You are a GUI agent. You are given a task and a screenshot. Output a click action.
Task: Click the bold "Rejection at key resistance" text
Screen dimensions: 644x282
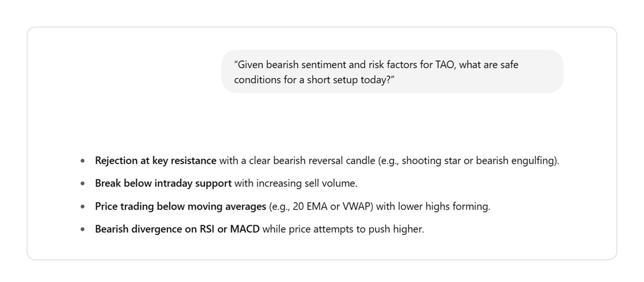(155, 161)
